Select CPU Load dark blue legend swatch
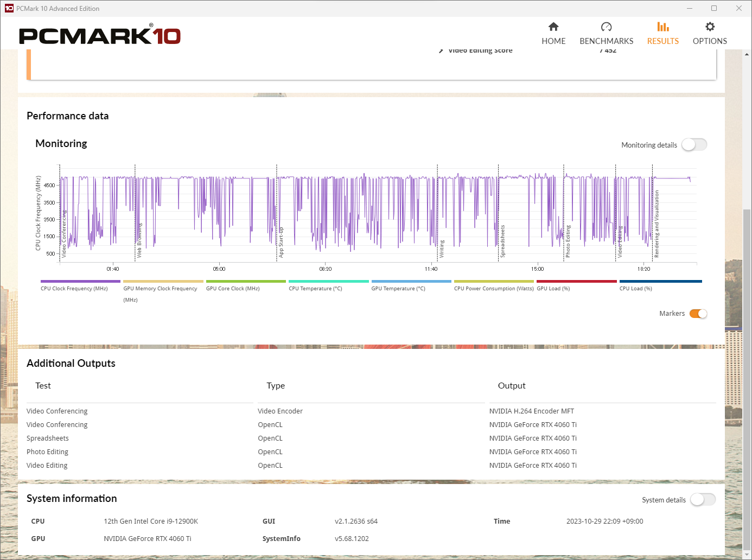This screenshot has width=752, height=560. point(661,281)
